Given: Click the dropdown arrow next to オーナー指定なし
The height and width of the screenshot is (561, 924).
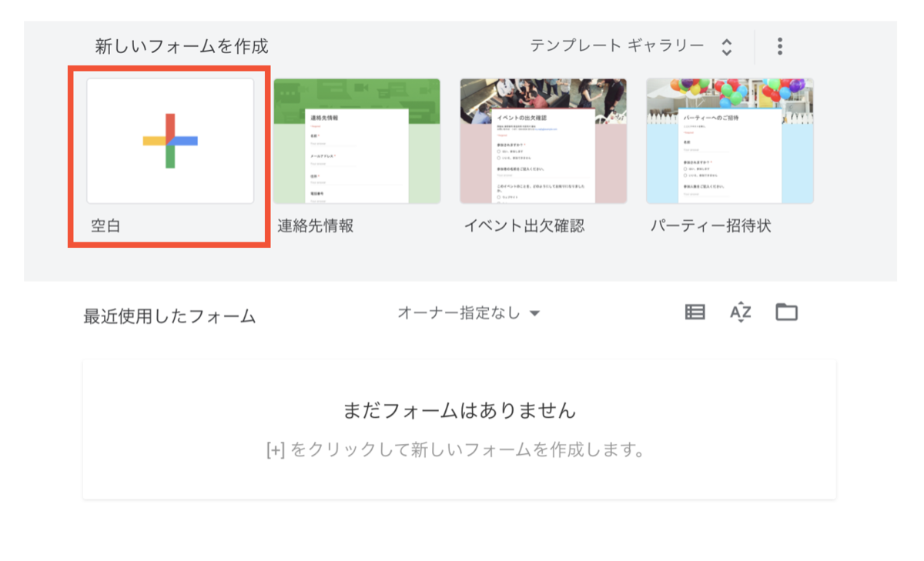Looking at the screenshot, I should coord(534,312).
